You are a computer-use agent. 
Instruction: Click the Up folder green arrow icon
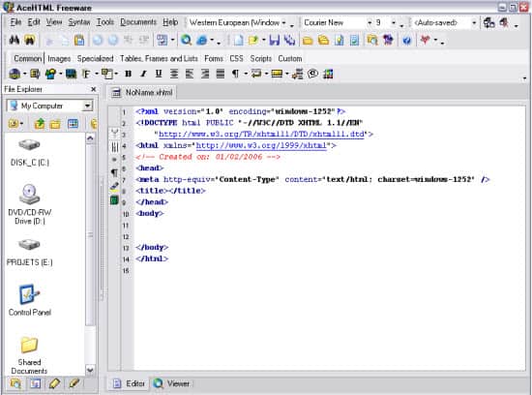coord(40,124)
